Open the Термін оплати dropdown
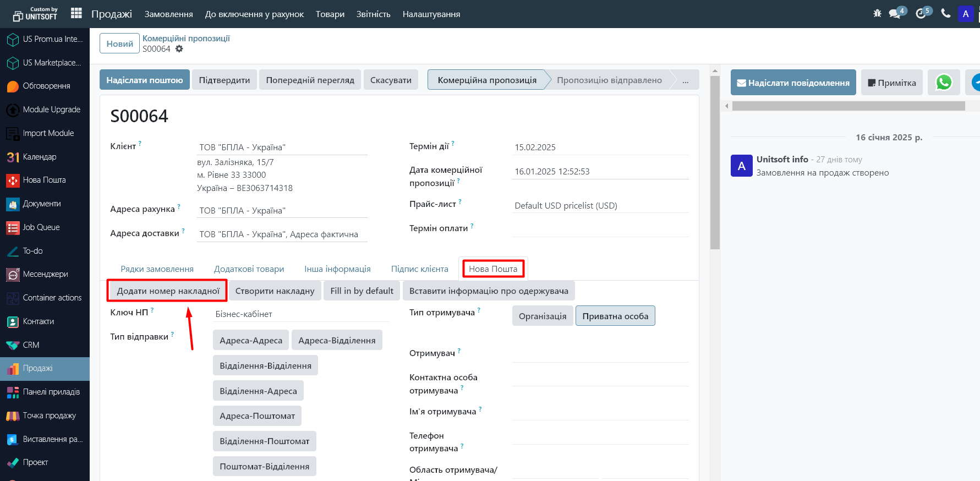This screenshot has height=481, width=980. click(600, 229)
